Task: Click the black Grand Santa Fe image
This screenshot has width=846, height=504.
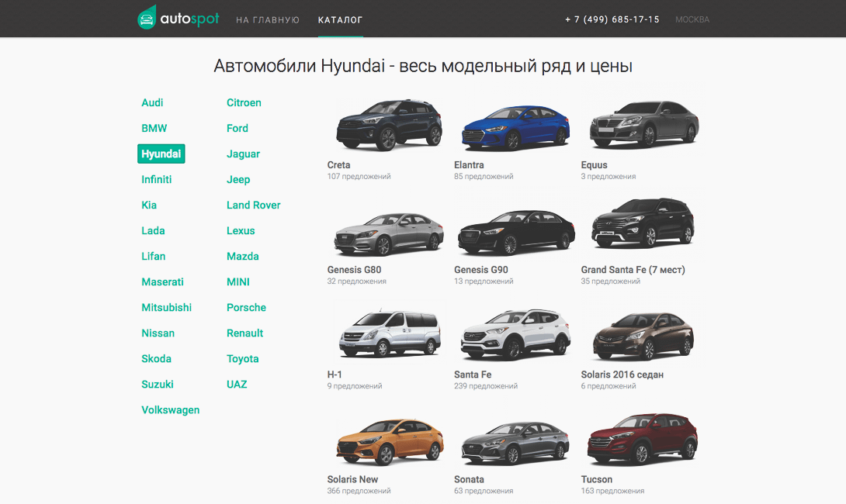Action: [642, 223]
